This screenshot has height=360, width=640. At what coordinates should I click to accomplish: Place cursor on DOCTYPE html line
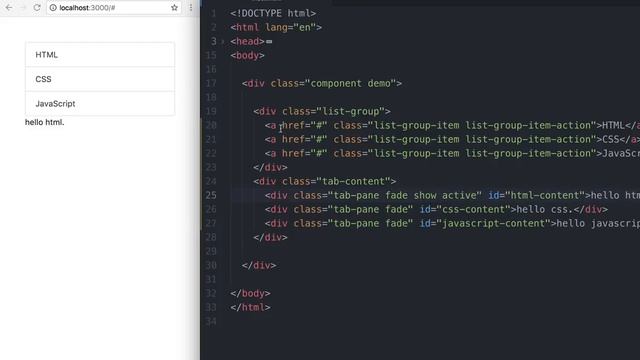coord(273,13)
